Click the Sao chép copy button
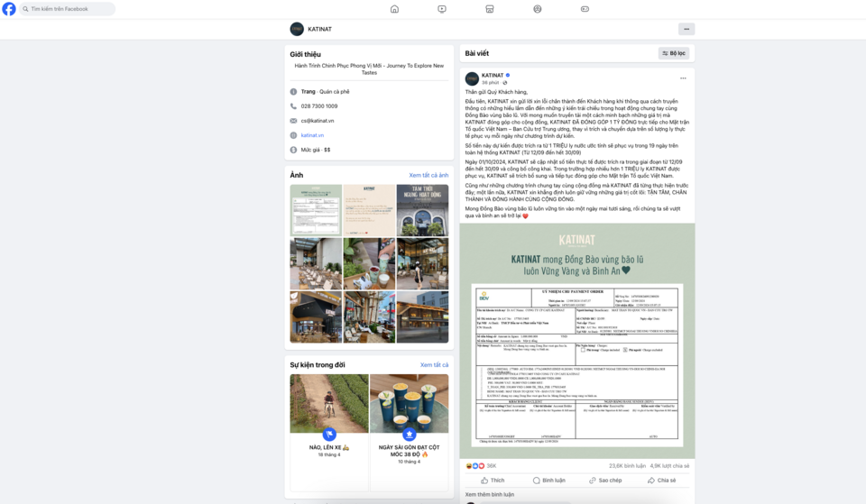866x504 pixels. [x=605, y=481]
